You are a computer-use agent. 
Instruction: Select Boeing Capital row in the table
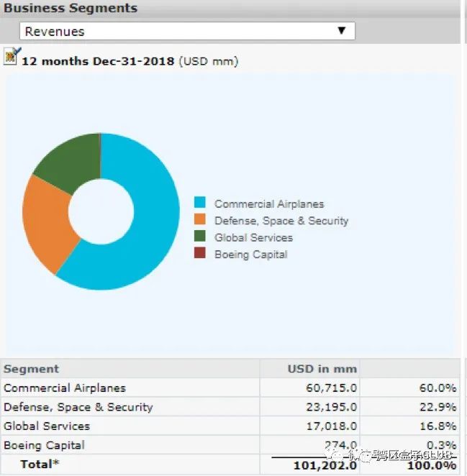(x=230, y=445)
